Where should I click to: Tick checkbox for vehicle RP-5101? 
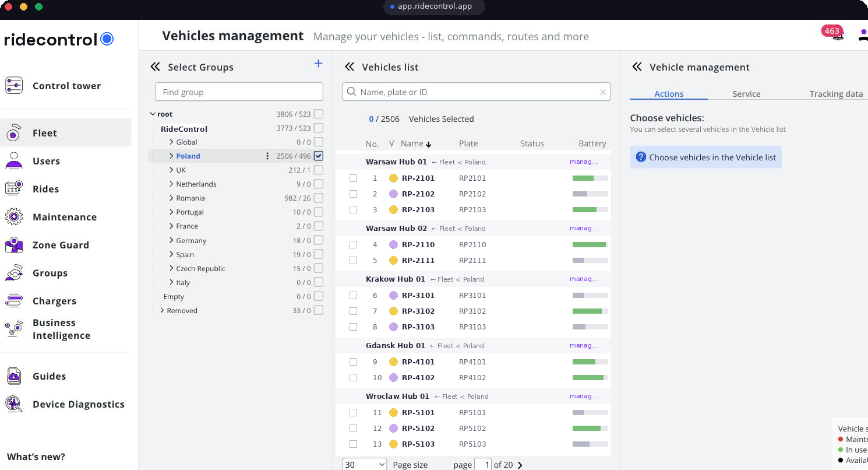coord(353,412)
